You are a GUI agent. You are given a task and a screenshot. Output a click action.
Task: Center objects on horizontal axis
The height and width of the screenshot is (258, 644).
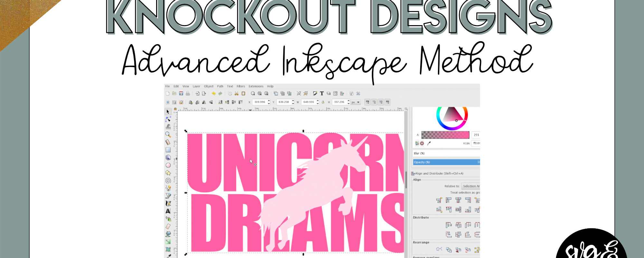point(458,210)
